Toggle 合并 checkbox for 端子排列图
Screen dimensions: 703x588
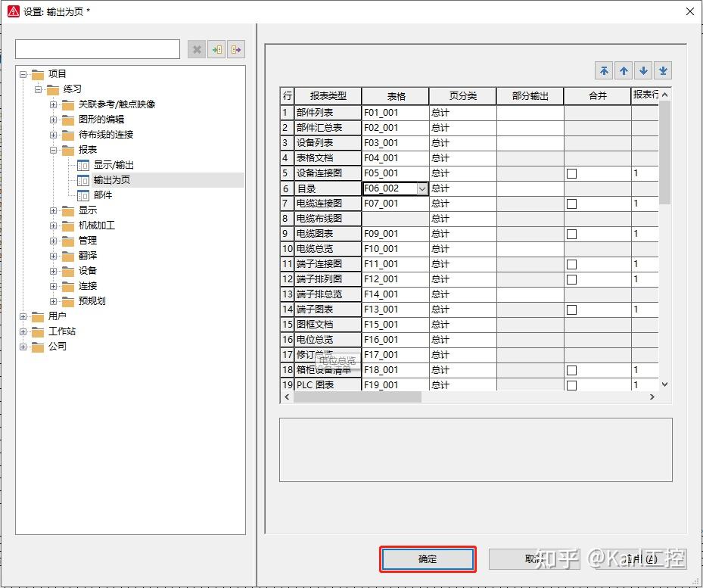[571, 279]
